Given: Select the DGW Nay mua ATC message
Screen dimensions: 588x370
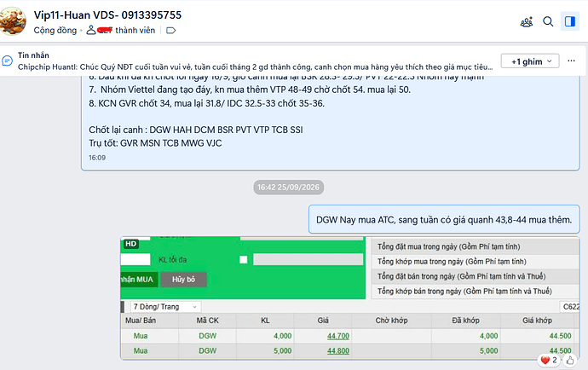Looking at the screenshot, I should (x=444, y=219).
